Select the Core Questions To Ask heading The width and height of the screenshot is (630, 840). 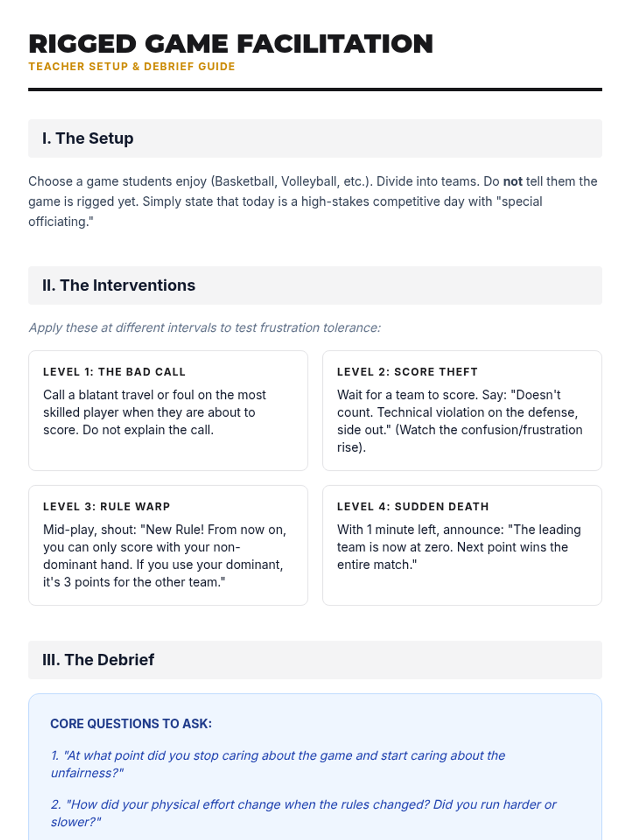click(x=131, y=724)
